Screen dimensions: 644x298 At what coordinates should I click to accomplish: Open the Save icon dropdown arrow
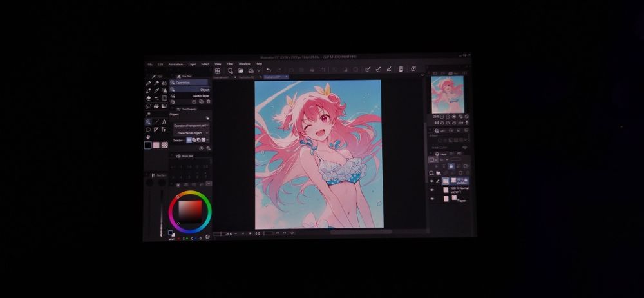coord(258,71)
